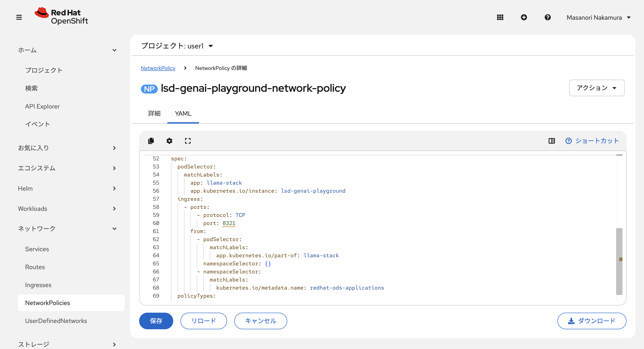
Task: Open the プロジェクト: user1 project dropdown
Action: click(177, 46)
